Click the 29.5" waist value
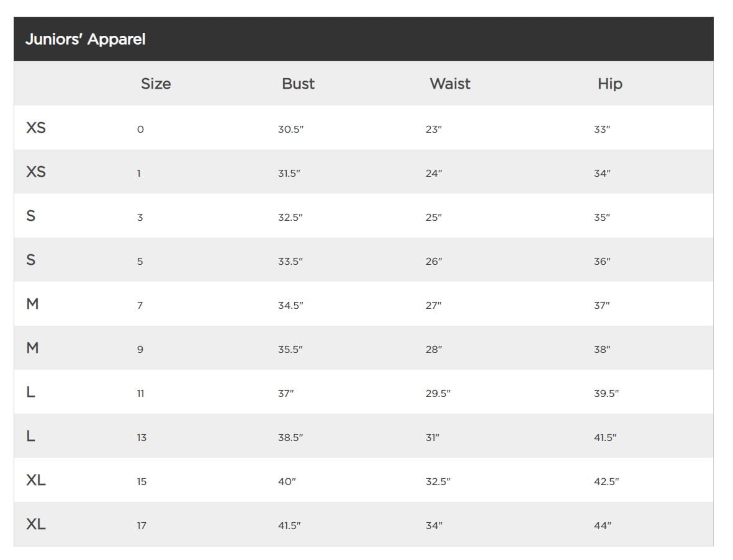The width and height of the screenshot is (733, 560). point(438,394)
